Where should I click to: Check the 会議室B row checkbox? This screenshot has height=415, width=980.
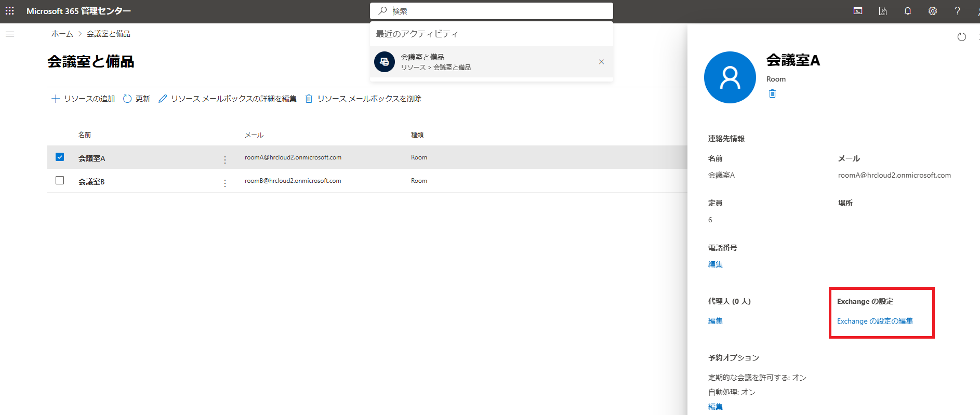(60, 180)
